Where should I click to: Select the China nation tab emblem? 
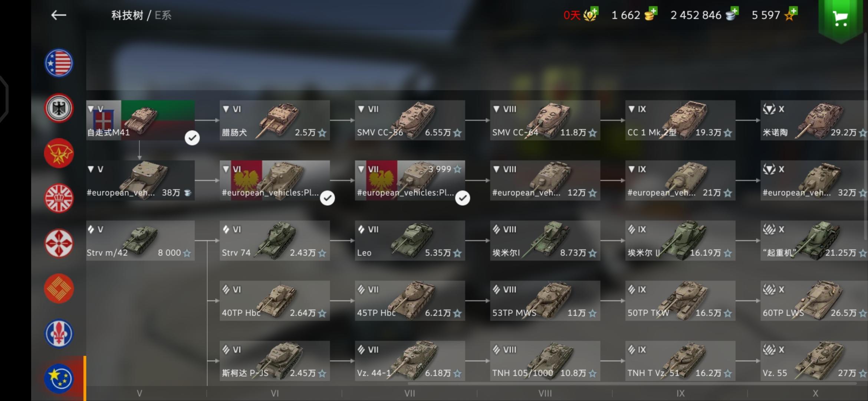point(59,288)
